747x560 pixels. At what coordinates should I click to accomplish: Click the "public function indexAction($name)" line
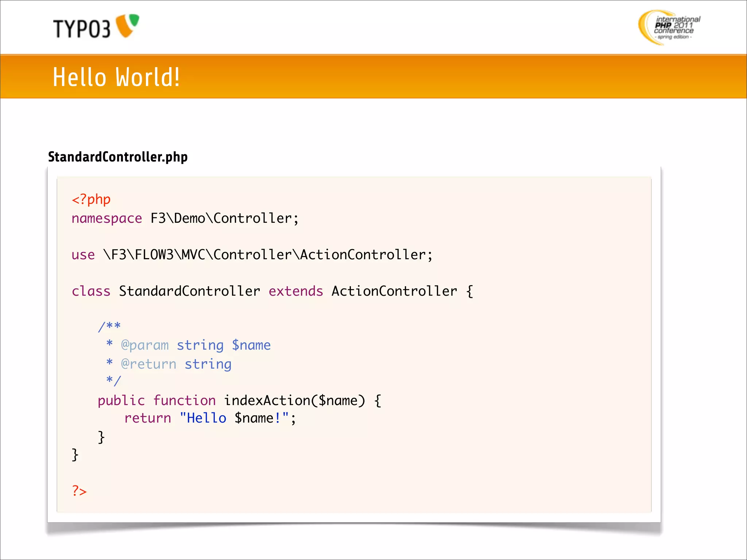coord(240,401)
